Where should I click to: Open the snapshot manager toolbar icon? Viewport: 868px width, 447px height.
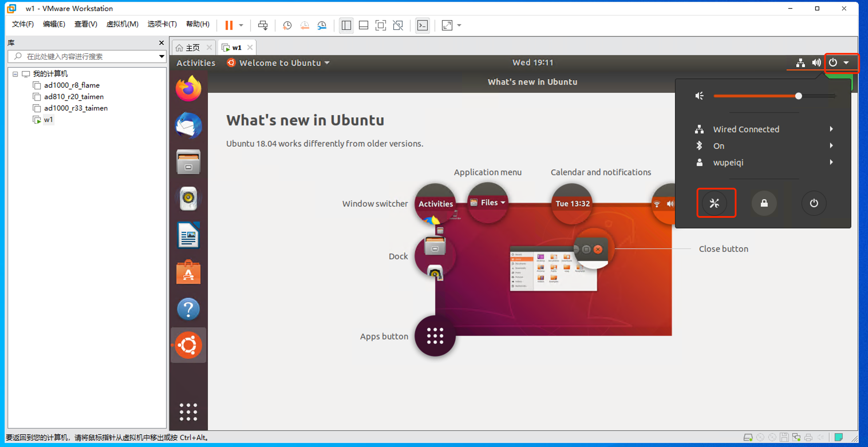coord(322,25)
